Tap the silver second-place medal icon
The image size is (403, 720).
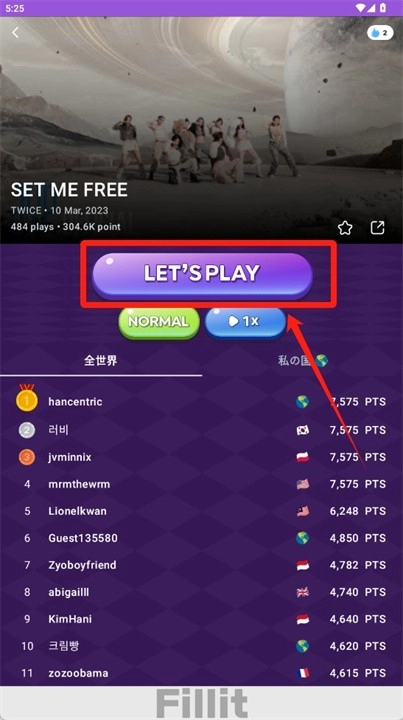[x=27, y=430]
